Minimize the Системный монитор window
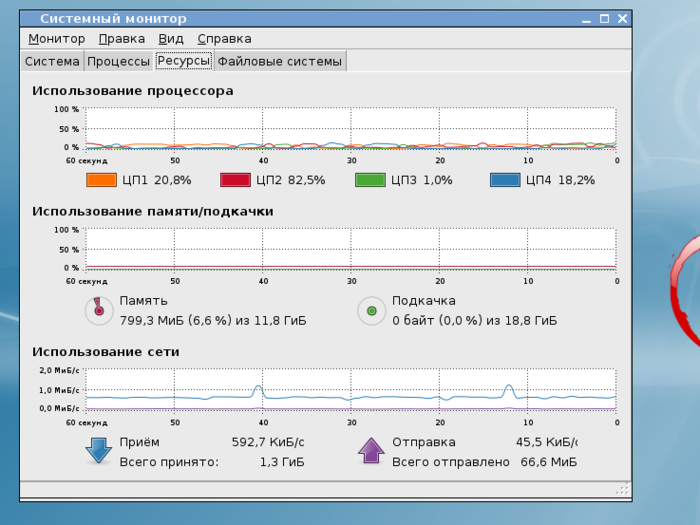The image size is (700, 525). coord(586,19)
